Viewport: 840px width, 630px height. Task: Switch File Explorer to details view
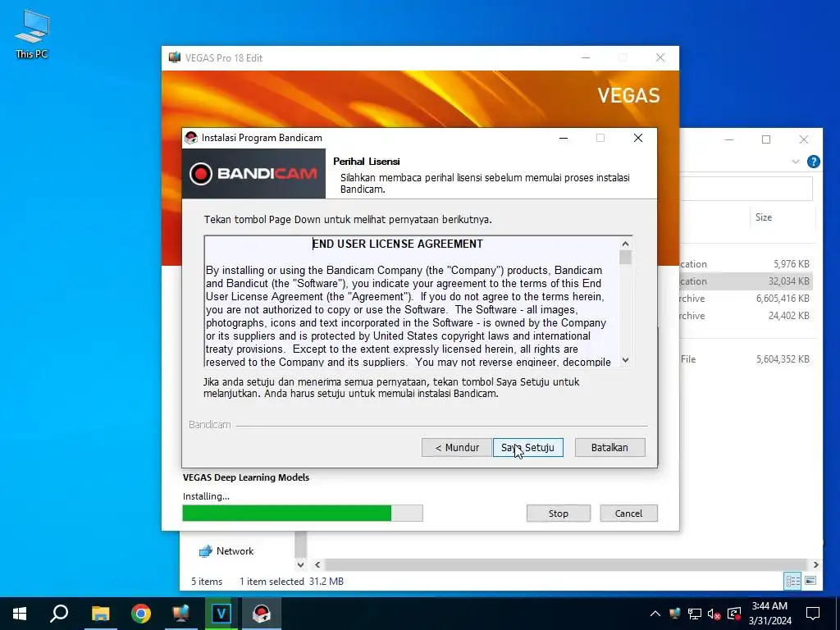tap(793, 582)
